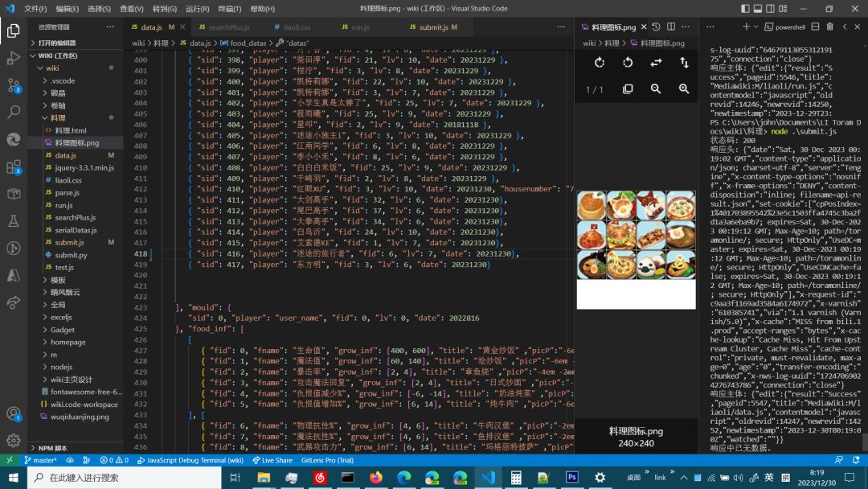Toggle bottom panel layout button
The height and width of the screenshot is (489, 868).
coord(759,9)
